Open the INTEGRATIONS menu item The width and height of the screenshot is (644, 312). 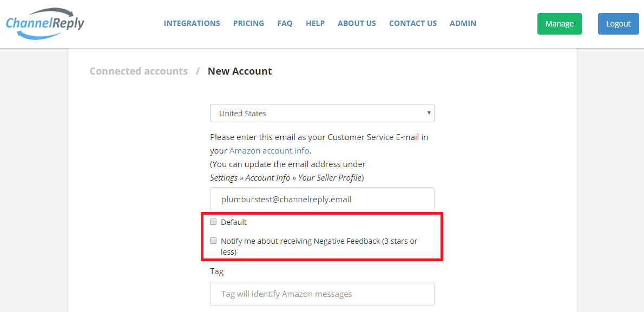[192, 23]
